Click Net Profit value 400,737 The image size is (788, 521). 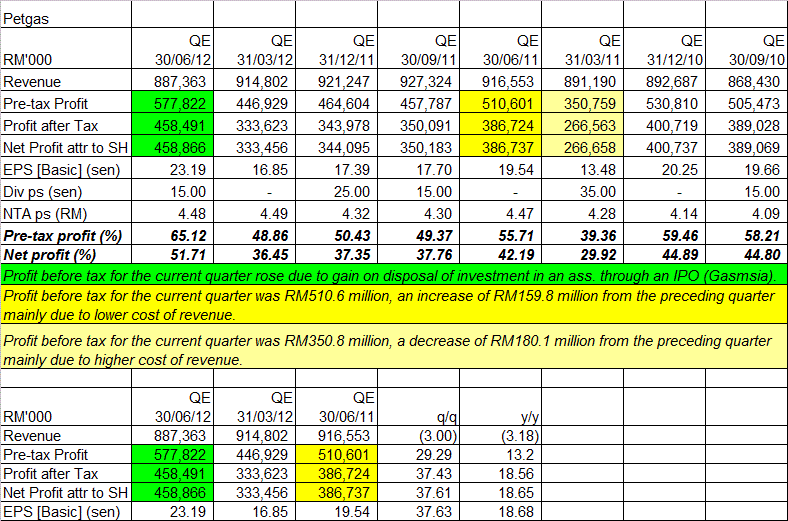click(664, 148)
